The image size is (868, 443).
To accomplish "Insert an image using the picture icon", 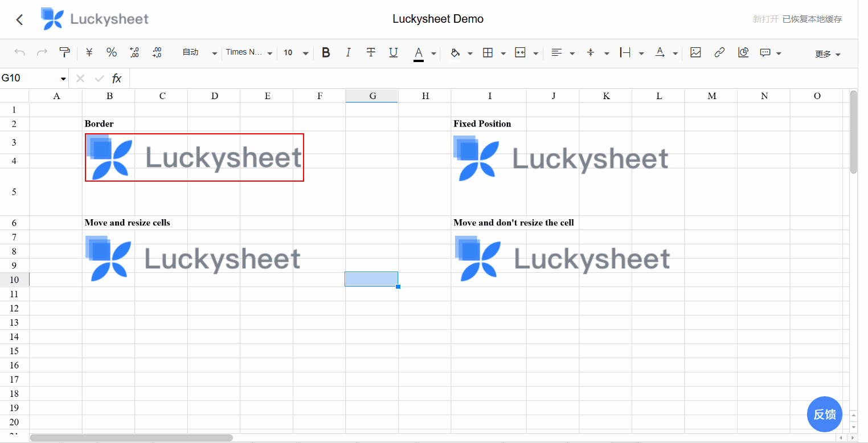I will click(x=695, y=53).
